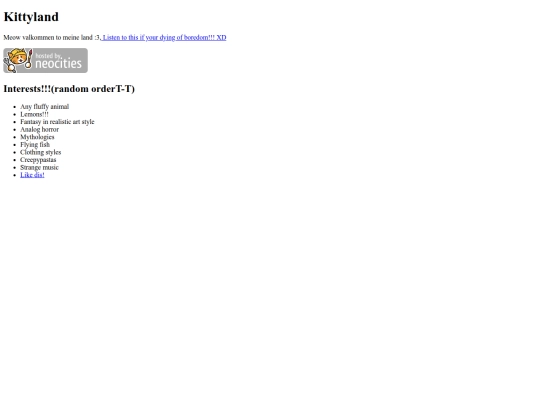Image resolution: width=540 pixels, height=405 pixels.
Task: Open the 'Listen to this if your dying of boredom' link
Action: pyautogui.click(x=164, y=37)
